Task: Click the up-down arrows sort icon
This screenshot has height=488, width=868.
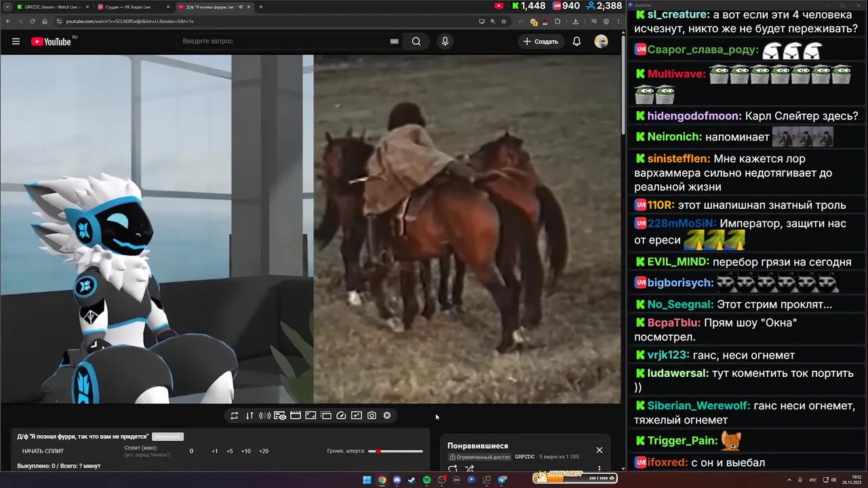Action: (250, 415)
